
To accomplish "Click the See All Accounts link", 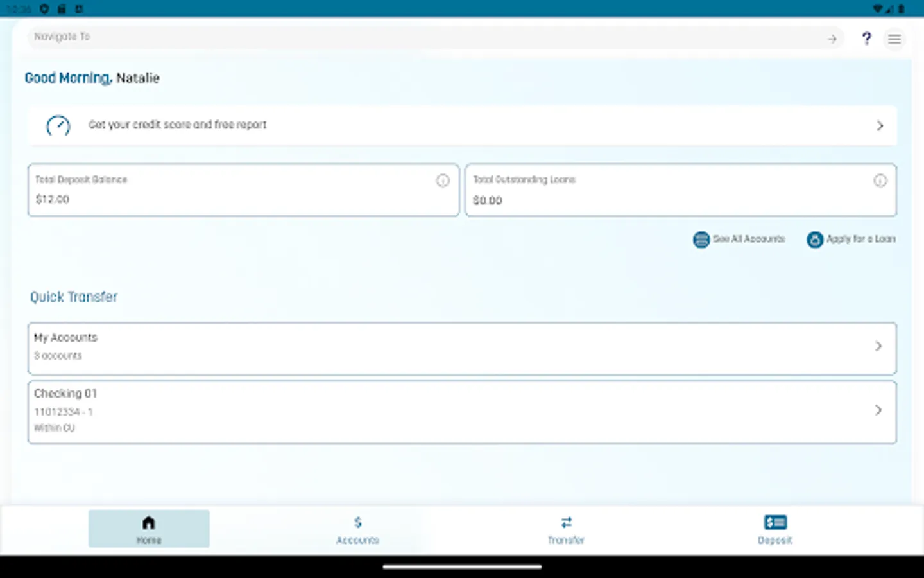I will click(749, 240).
